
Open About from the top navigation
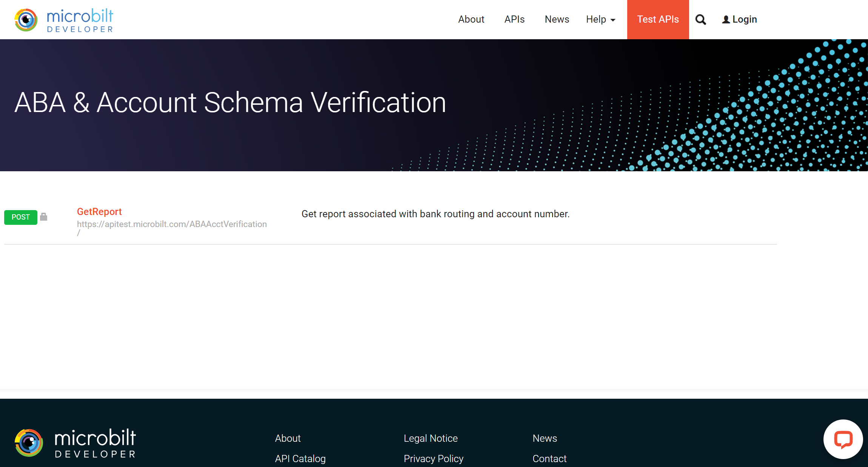(x=471, y=19)
